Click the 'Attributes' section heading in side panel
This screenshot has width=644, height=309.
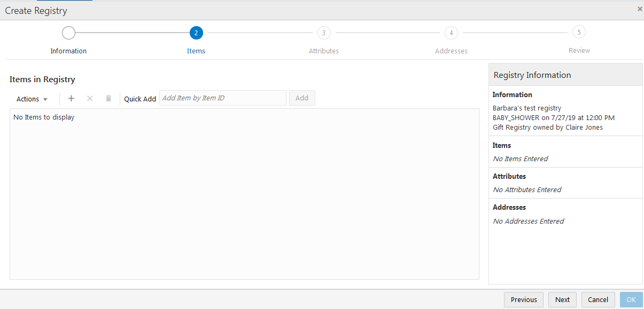(x=509, y=176)
